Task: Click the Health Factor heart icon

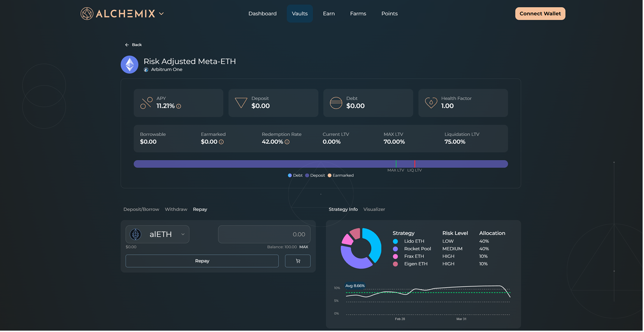Action: [x=431, y=103]
